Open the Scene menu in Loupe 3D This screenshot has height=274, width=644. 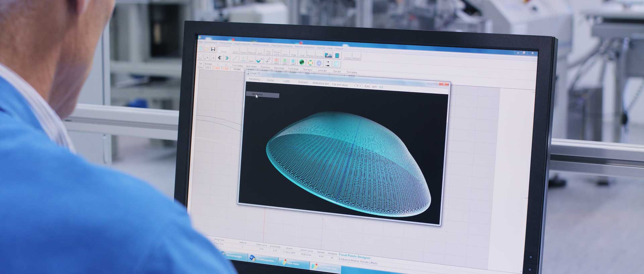pos(270,80)
